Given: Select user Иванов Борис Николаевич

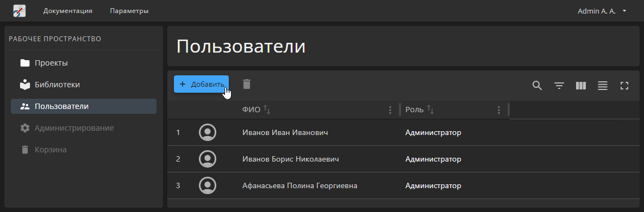Looking at the screenshot, I should click(x=291, y=159).
